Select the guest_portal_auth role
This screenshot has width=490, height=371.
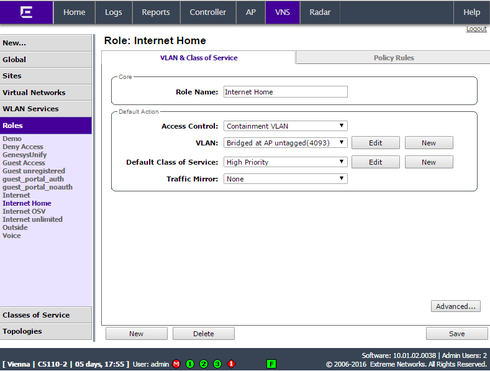tap(33, 179)
